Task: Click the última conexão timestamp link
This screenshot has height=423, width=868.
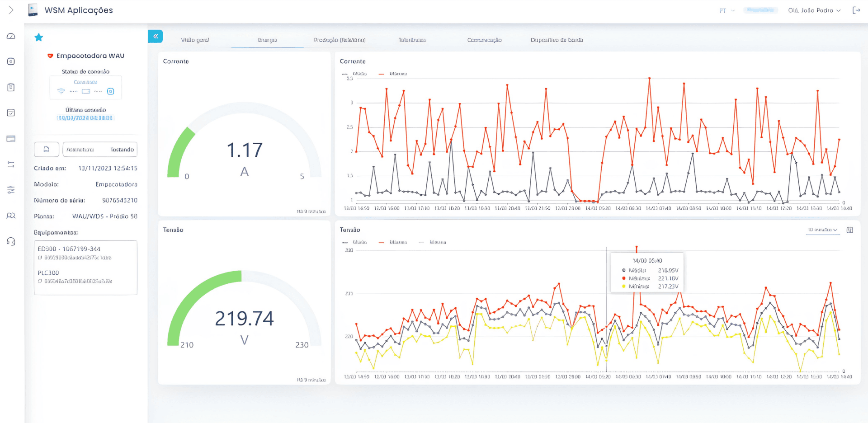Action: point(85,118)
